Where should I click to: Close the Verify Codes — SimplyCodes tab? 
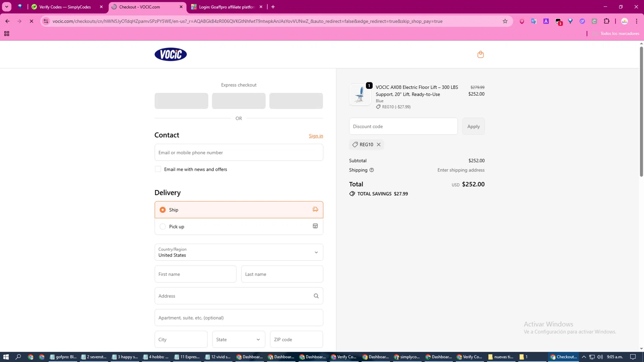(x=101, y=7)
